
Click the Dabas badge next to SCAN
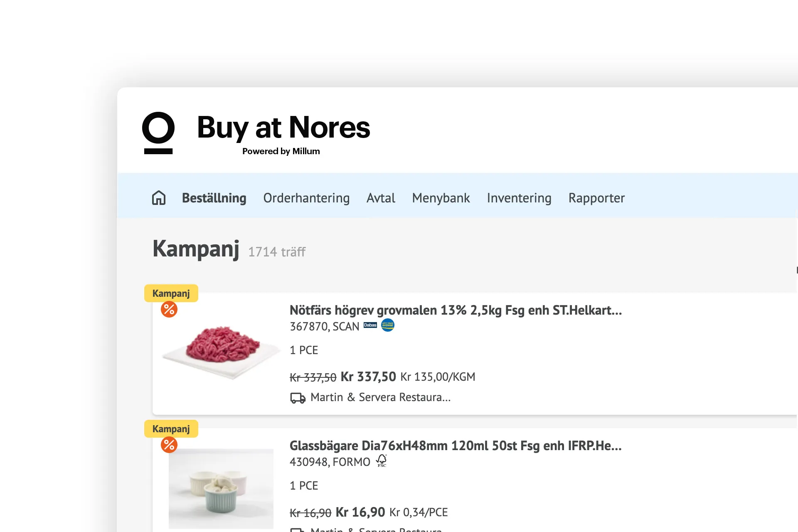point(370,326)
